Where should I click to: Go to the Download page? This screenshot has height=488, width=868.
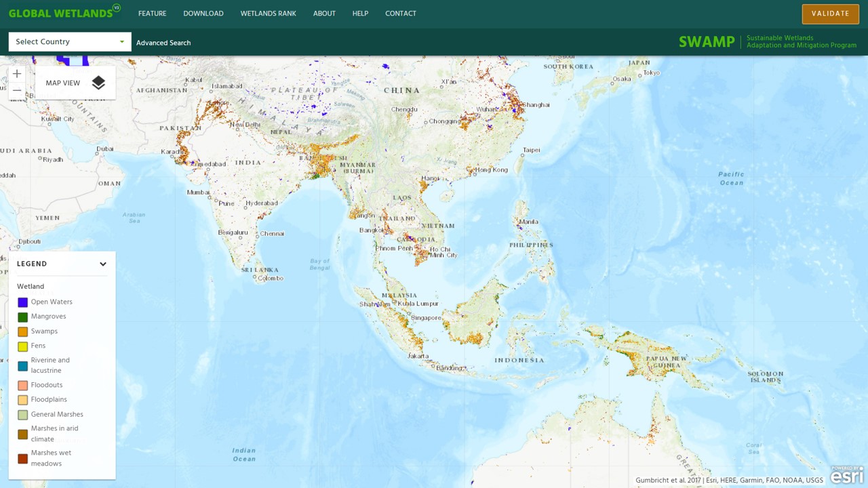[x=203, y=14]
